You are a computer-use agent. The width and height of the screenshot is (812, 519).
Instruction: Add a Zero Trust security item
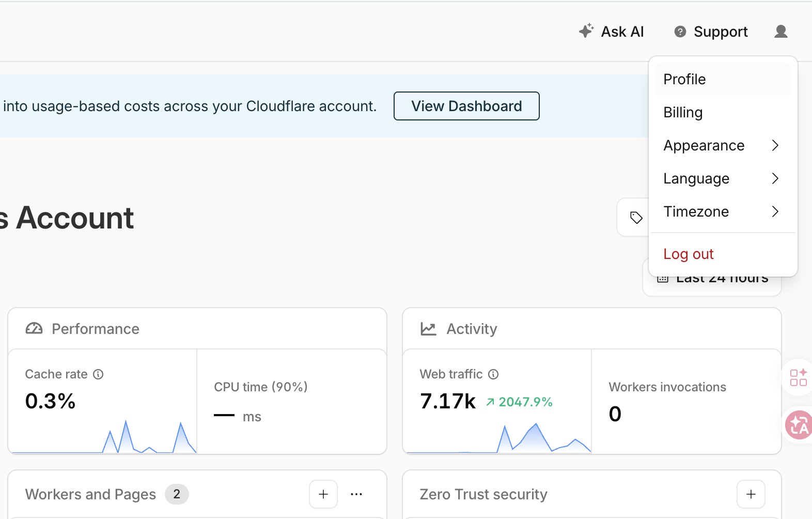[x=751, y=494]
